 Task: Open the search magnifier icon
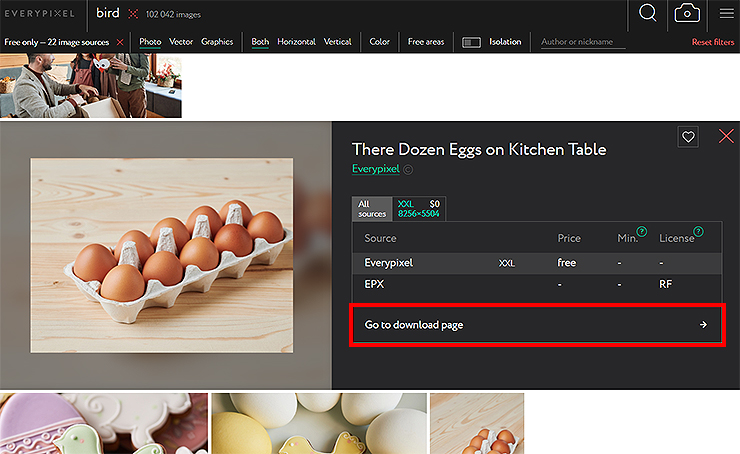click(648, 13)
